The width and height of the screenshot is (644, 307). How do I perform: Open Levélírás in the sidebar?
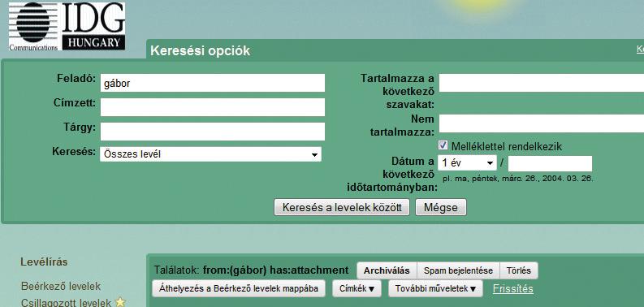click(x=44, y=262)
